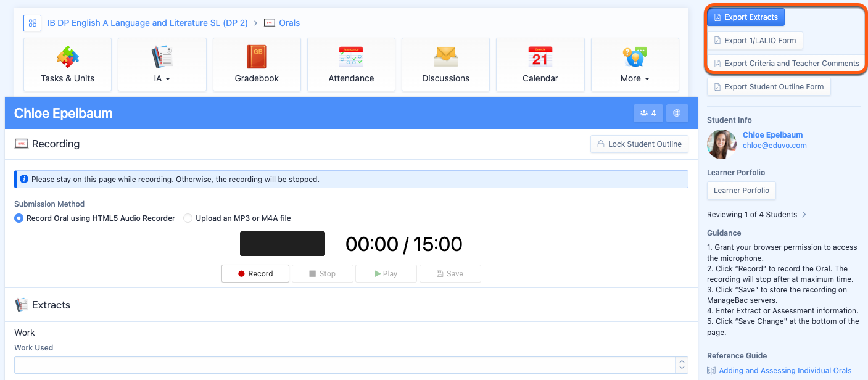Open IB DP English A breadcrumb link
The image size is (868, 380).
click(147, 23)
